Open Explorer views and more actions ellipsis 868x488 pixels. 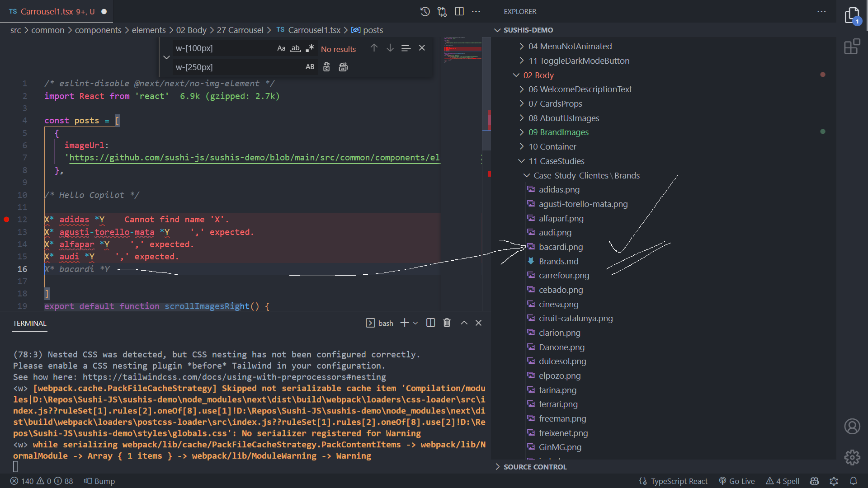coord(821,12)
